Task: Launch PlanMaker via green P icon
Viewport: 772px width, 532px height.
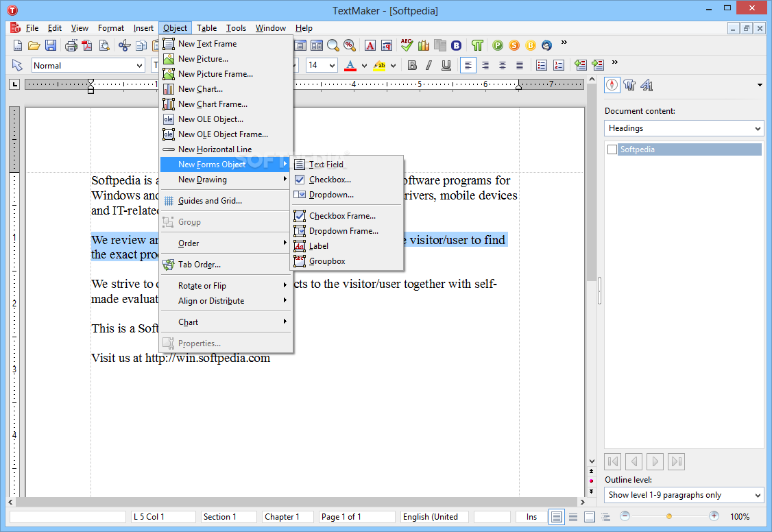Action: [x=498, y=46]
